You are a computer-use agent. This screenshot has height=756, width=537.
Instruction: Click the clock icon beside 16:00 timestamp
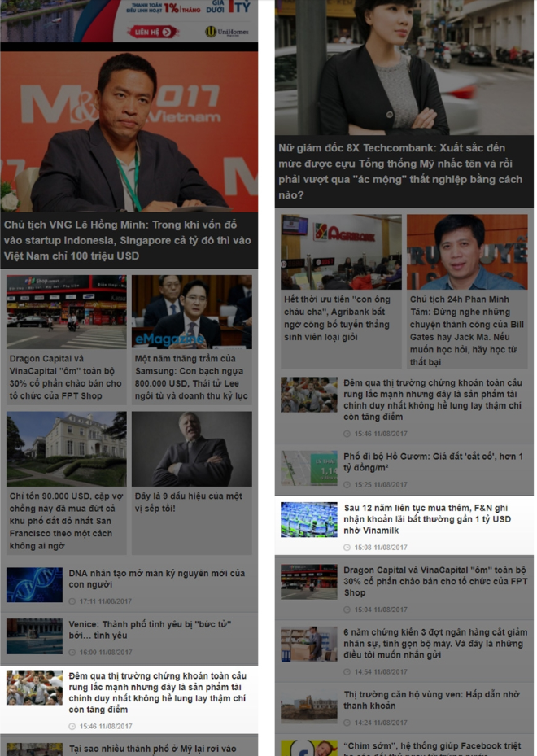[72, 653]
